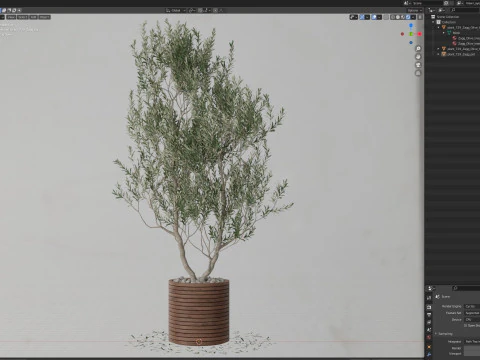The height and width of the screenshot is (360, 480).
Task: Open the Modifiers properties tab
Action: click(429, 354)
